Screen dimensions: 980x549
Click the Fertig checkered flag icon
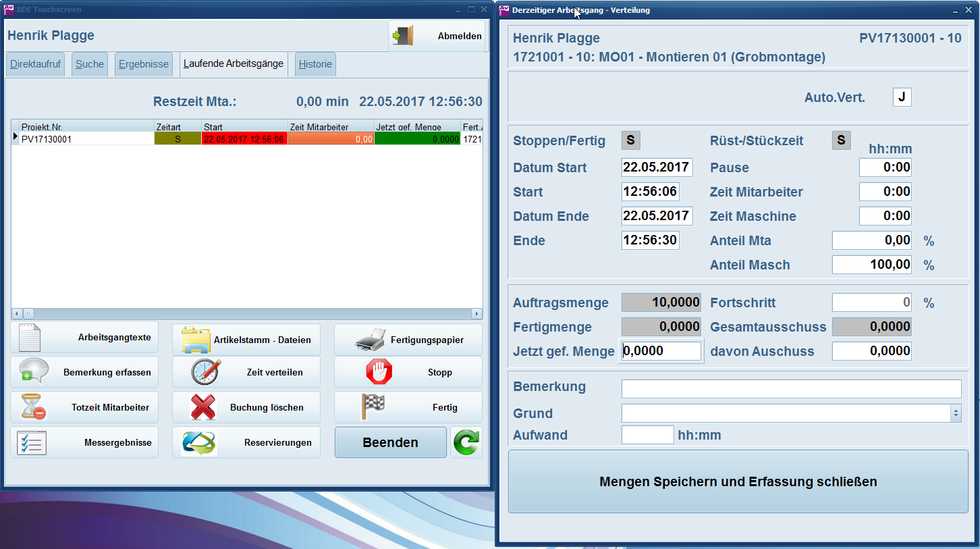point(373,407)
